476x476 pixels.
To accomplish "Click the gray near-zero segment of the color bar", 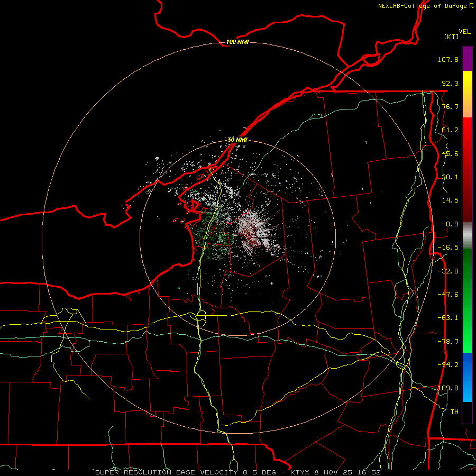I will (x=467, y=235).
